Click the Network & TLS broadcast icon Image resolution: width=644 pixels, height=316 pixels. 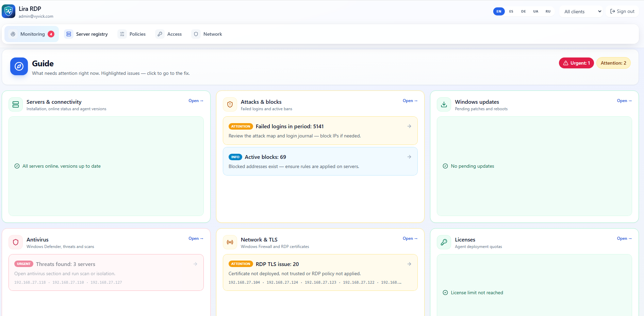[x=230, y=242]
